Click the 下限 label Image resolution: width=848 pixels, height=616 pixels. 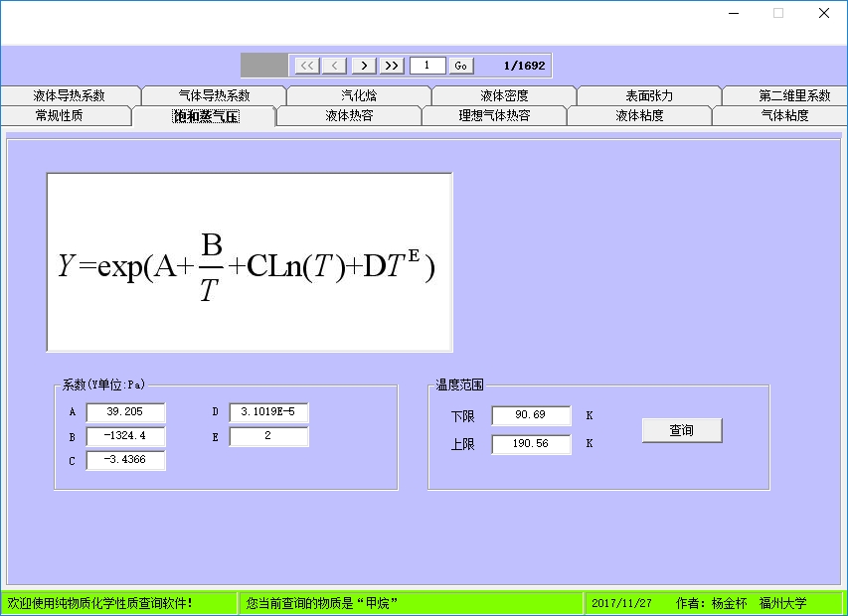coord(463,416)
